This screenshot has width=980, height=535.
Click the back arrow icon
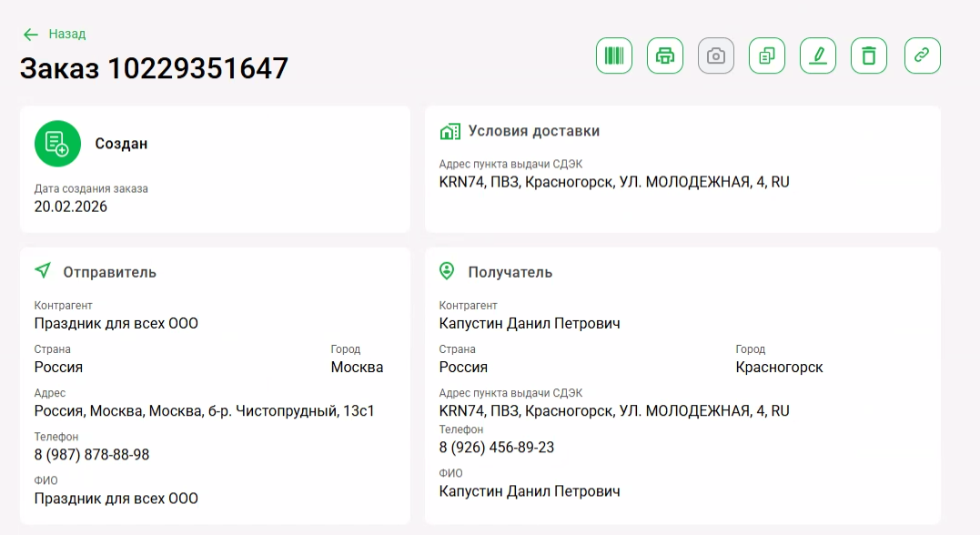(31, 35)
